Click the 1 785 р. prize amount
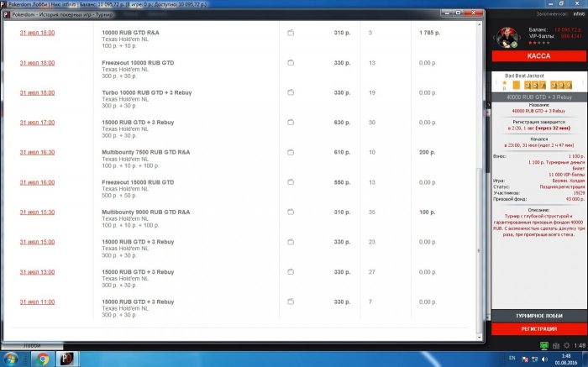Image resolution: width=588 pixels, height=367 pixels. [430, 33]
